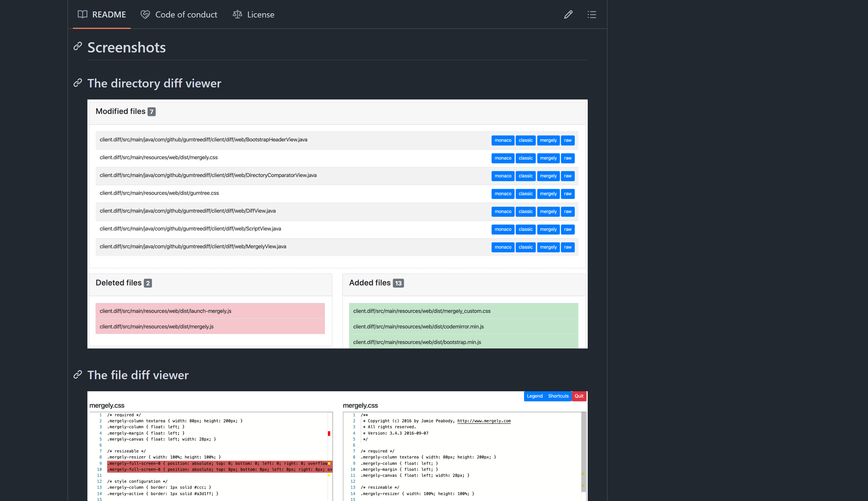Click raw button for mergely.css row
The width and height of the screenshot is (868, 501).
click(568, 158)
